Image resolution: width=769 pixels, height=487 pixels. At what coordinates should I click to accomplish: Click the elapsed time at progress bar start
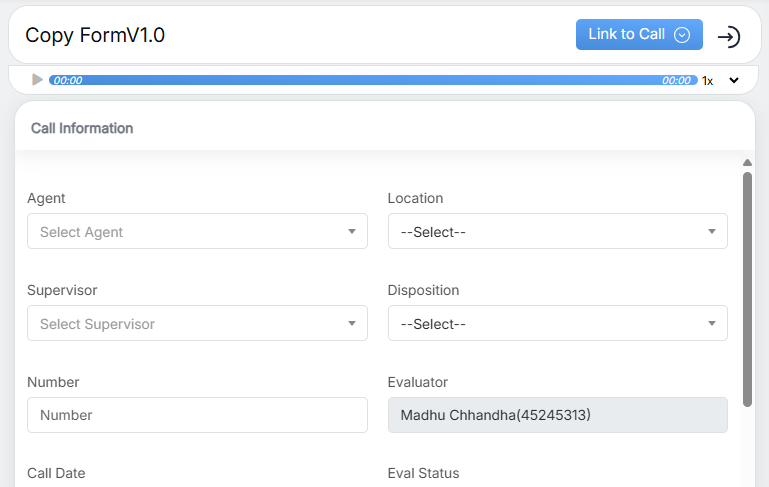click(x=67, y=80)
